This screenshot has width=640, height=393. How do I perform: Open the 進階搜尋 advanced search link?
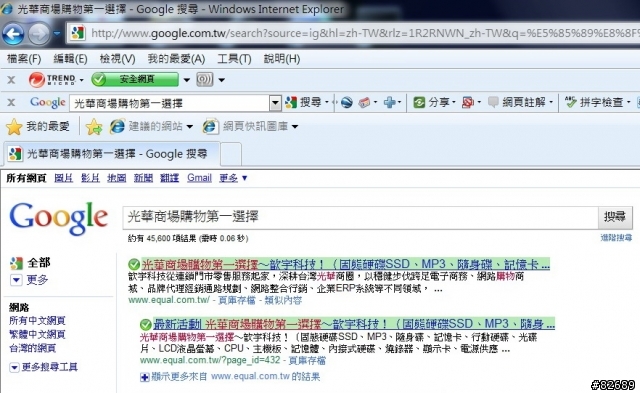616,238
